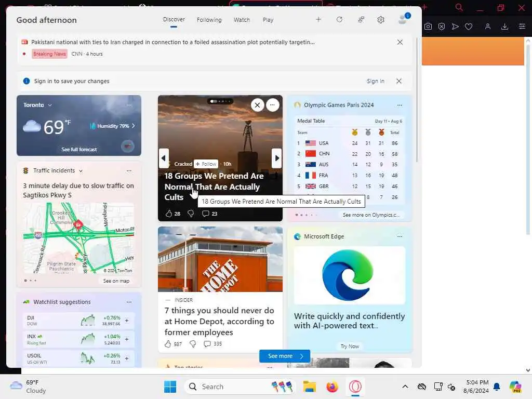
Task: Open Watchlist suggestions more options
Action: (x=129, y=302)
